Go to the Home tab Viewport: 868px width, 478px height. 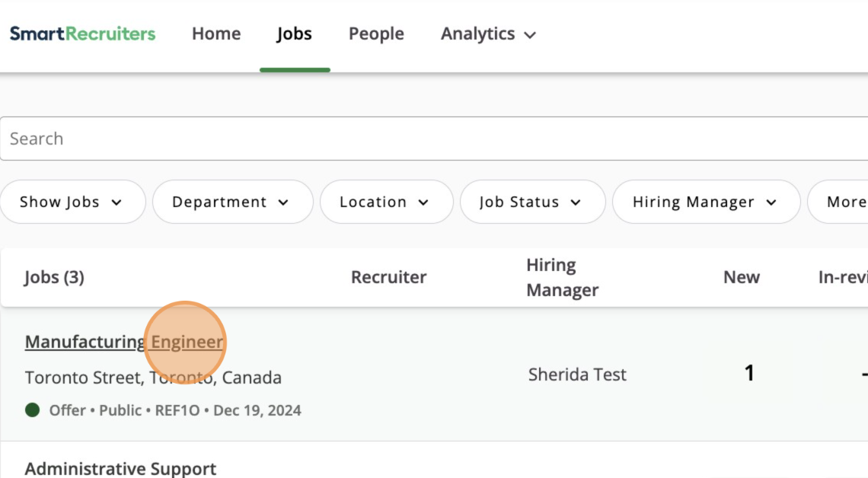[216, 33]
